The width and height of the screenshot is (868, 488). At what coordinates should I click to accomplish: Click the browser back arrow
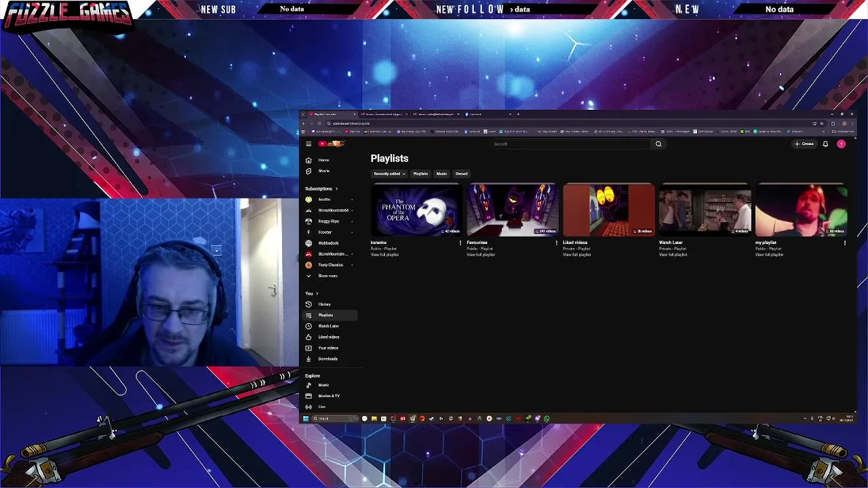point(304,123)
